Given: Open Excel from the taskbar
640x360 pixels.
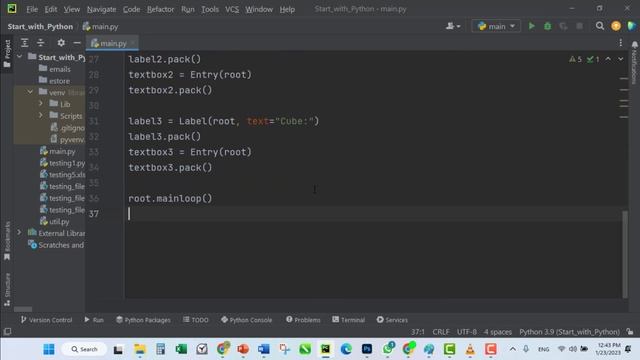Looking at the screenshot, I should coord(181,349).
